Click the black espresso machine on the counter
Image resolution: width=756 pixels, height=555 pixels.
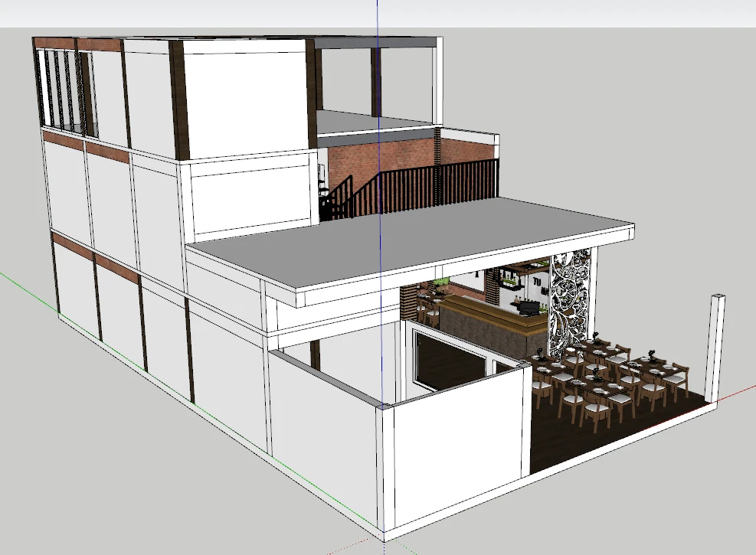coord(527,309)
